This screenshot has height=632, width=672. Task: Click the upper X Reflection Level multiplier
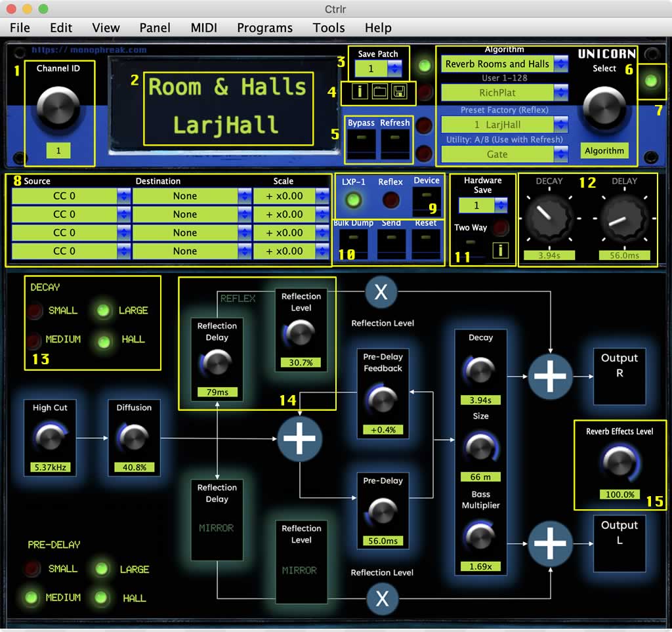tap(381, 292)
